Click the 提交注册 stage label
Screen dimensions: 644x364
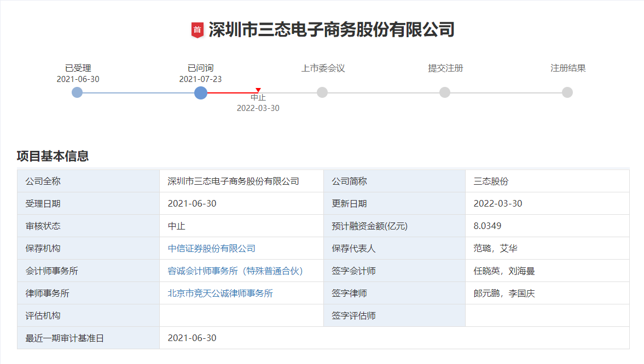(445, 68)
